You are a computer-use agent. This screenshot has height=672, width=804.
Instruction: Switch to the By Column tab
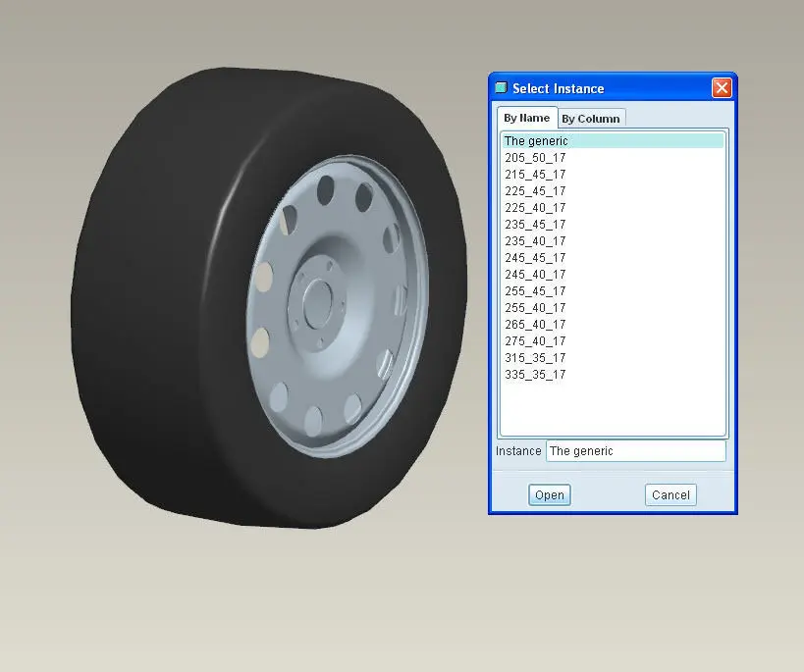[x=591, y=119]
